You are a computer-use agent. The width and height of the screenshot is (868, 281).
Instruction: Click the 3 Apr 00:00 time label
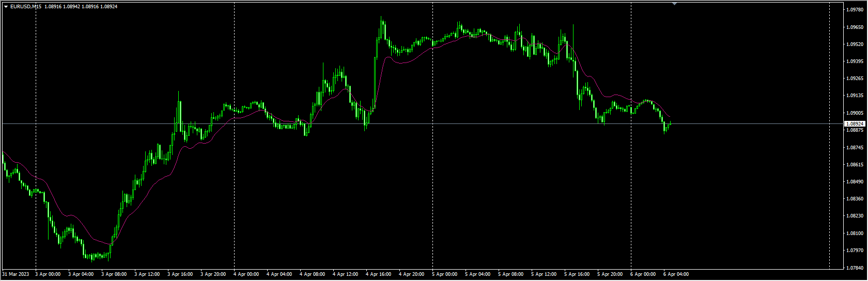pyautogui.click(x=48, y=274)
